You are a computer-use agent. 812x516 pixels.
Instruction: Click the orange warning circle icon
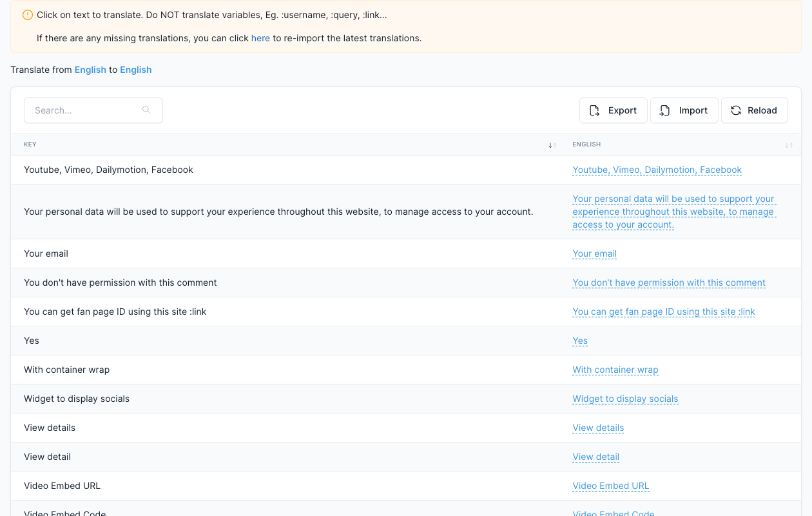click(27, 15)
